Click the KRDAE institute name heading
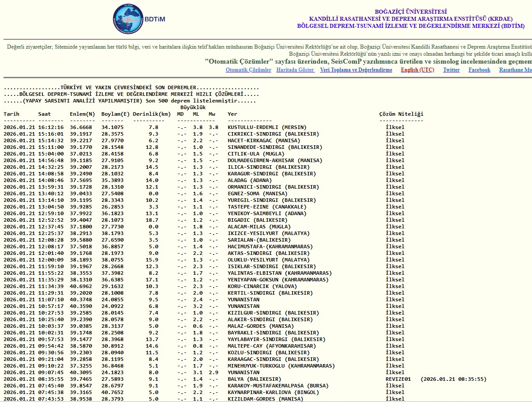Viewport: 532px width, 402px height. pyautogui.click(x=410, y=19)
